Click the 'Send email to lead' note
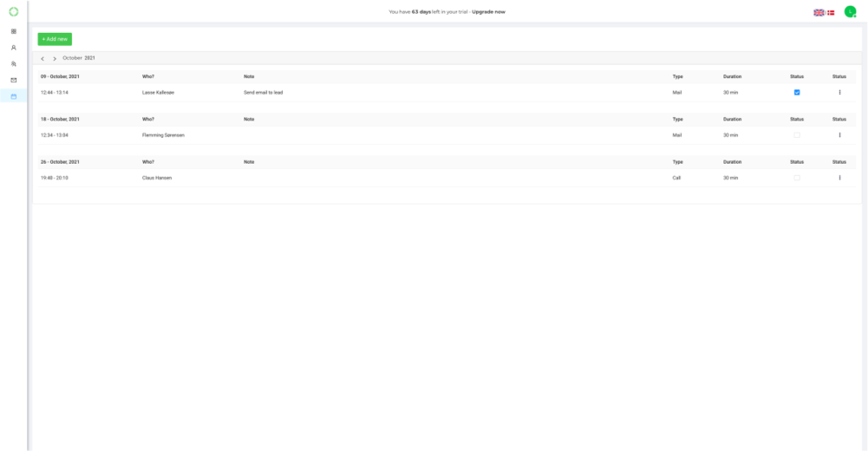868x451 pixels. click(x=263, y=92)
